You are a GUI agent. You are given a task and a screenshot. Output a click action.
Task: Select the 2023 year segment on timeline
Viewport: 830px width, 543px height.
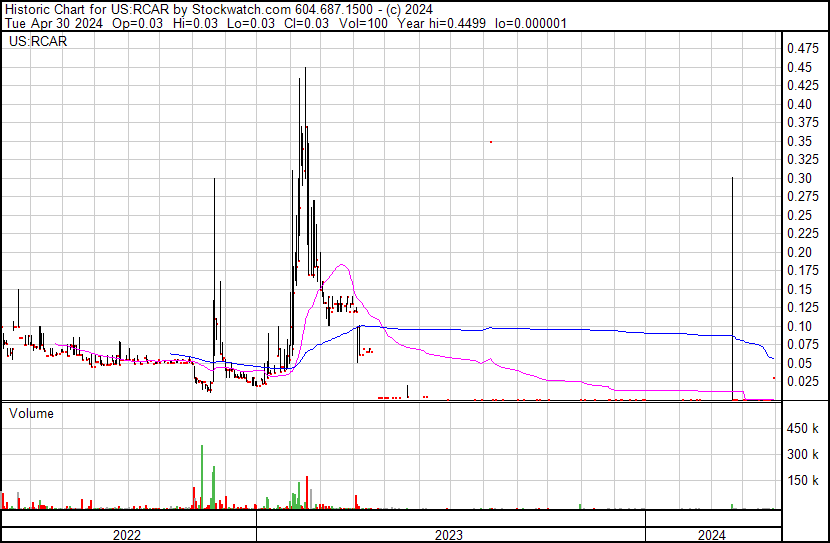pos(449,535)
